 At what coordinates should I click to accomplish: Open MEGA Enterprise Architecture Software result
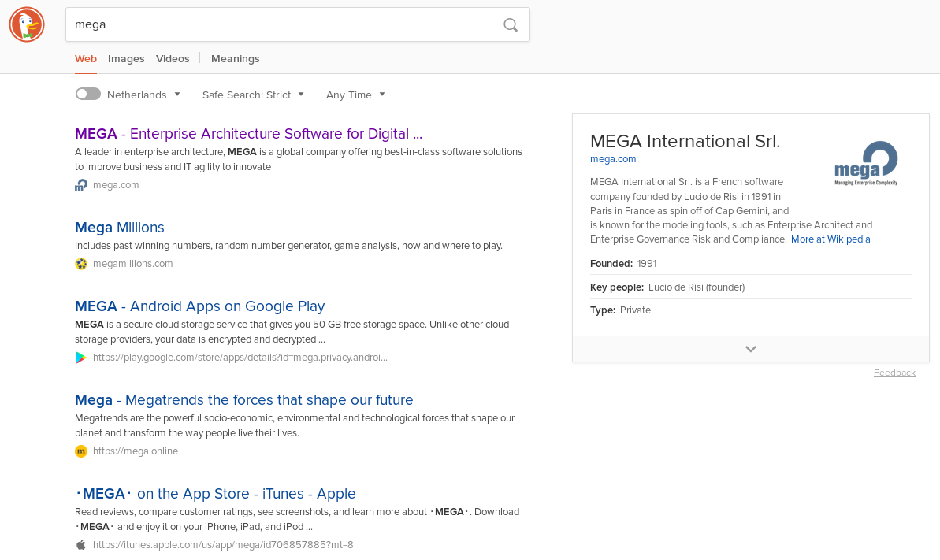(248, 134)
